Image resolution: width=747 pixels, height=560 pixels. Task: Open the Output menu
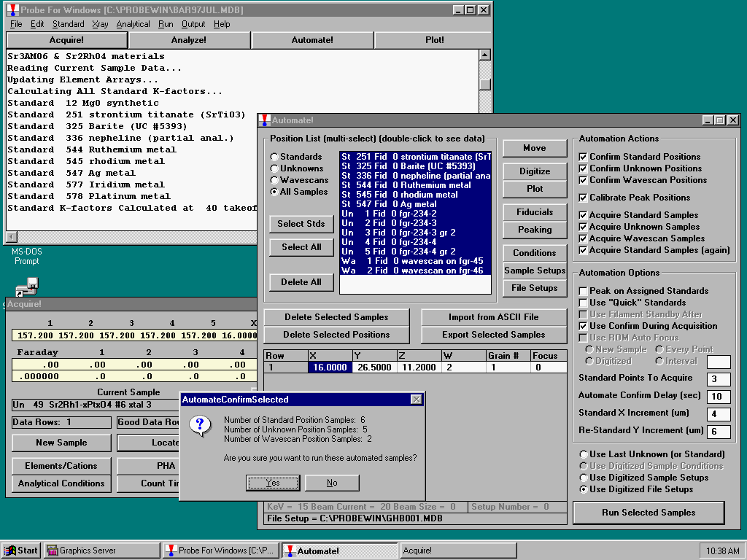pyautogui.click(x=193, y=24)
